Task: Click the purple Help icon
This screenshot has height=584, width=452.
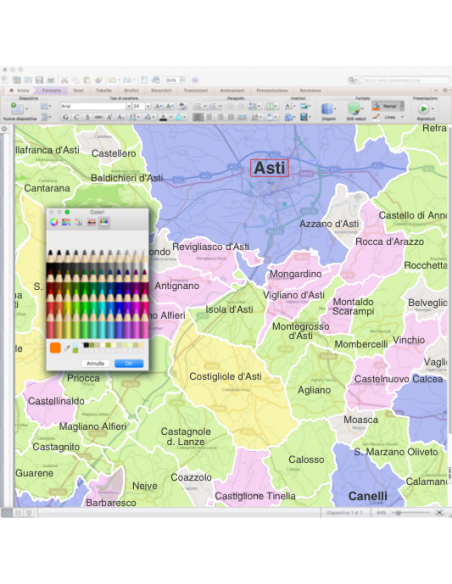Action: (x=195, y=80)
